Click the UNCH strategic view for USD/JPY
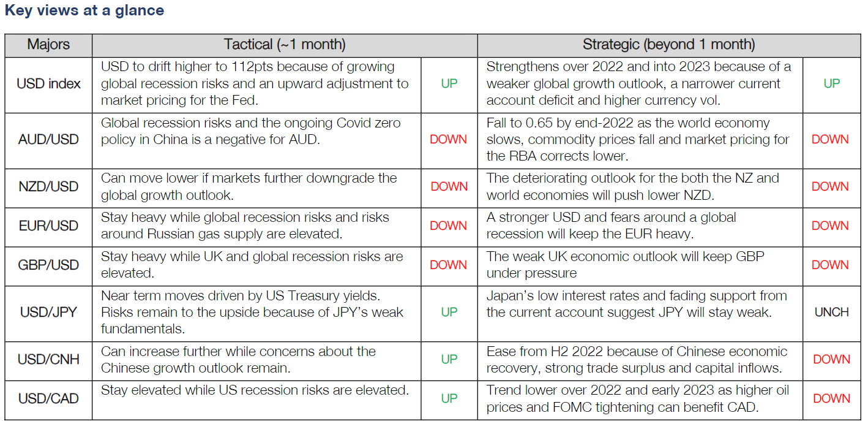This screenshot has width=868, height=421. point(831,312)
